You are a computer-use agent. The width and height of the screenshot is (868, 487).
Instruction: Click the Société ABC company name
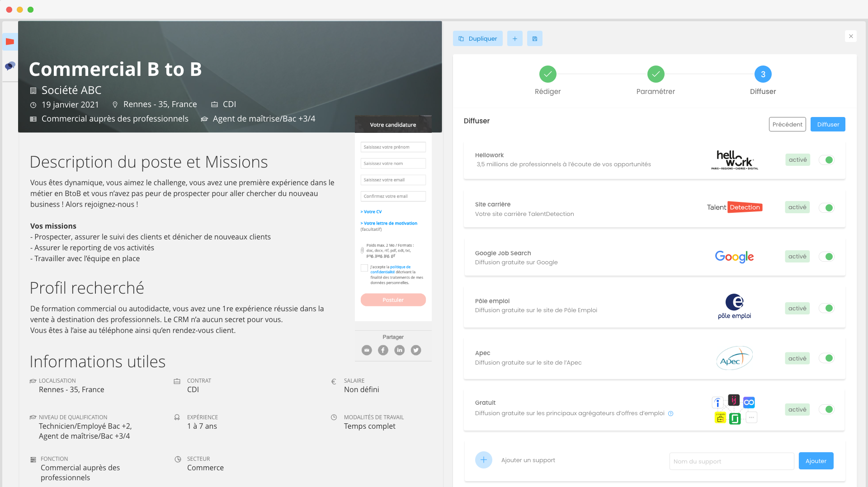coord(71,90)
